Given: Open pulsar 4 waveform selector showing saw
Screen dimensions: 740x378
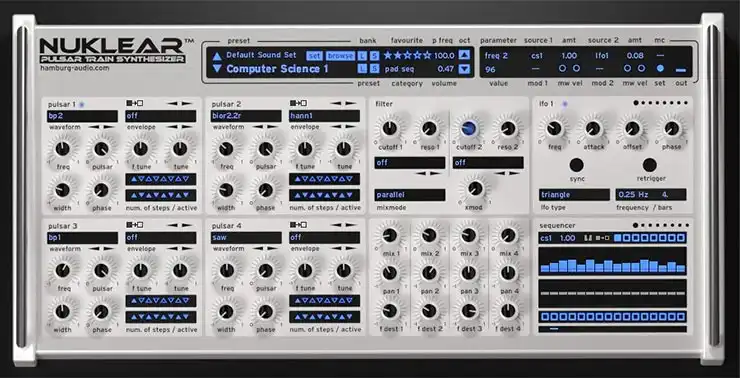Looking at the screenshot, I should pos(246,238).
